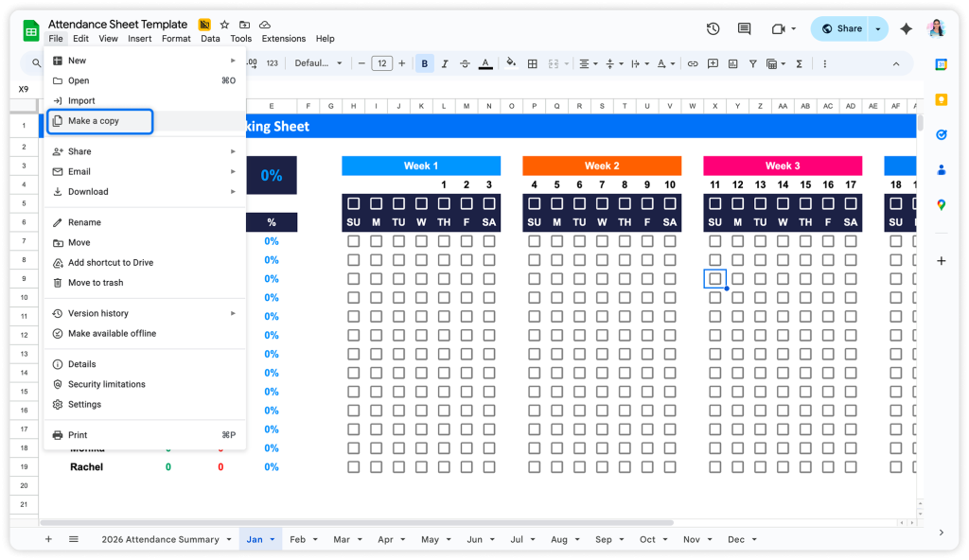
Task: Click the Share button
Action: [840, 28]
